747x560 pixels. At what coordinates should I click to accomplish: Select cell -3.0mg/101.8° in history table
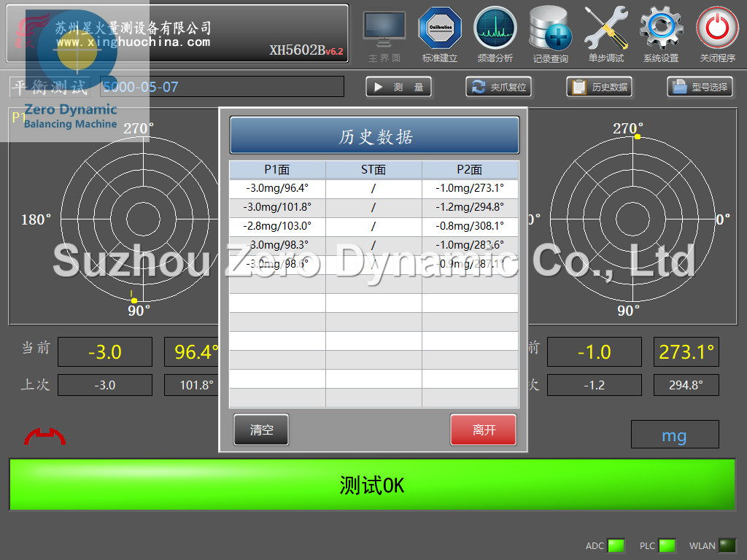(x=277, y=207)
